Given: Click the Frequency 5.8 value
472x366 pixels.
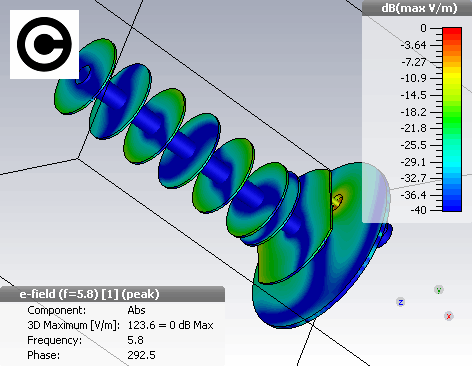Looking at the screenshot, I should [x=135, y=340].
